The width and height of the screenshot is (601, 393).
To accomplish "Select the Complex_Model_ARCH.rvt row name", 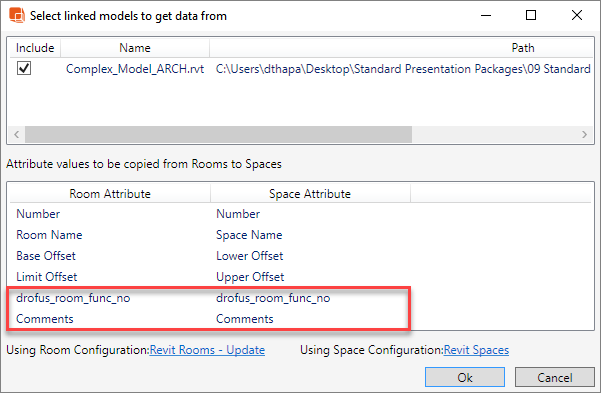I will (135, 69).
